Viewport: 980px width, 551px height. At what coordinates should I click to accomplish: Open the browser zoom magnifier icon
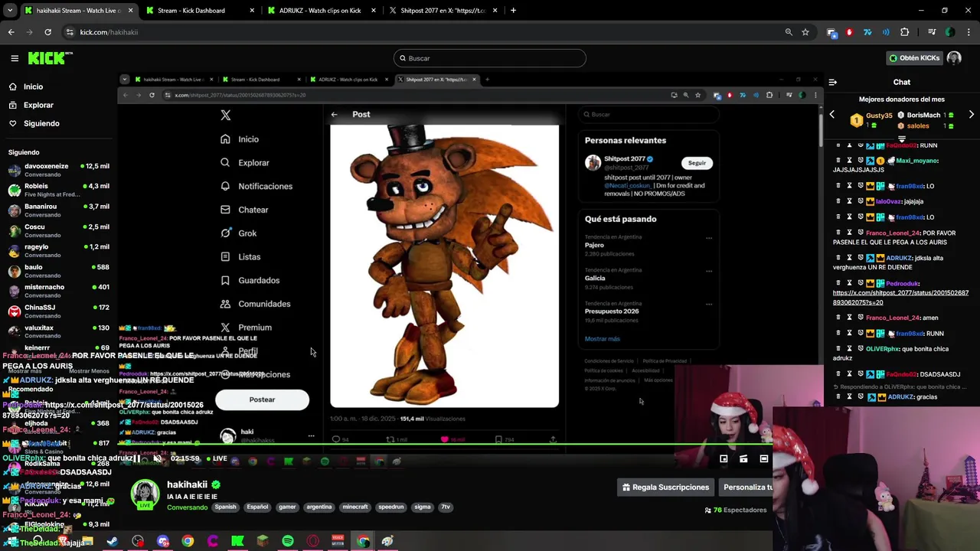[x=789, y=32]
